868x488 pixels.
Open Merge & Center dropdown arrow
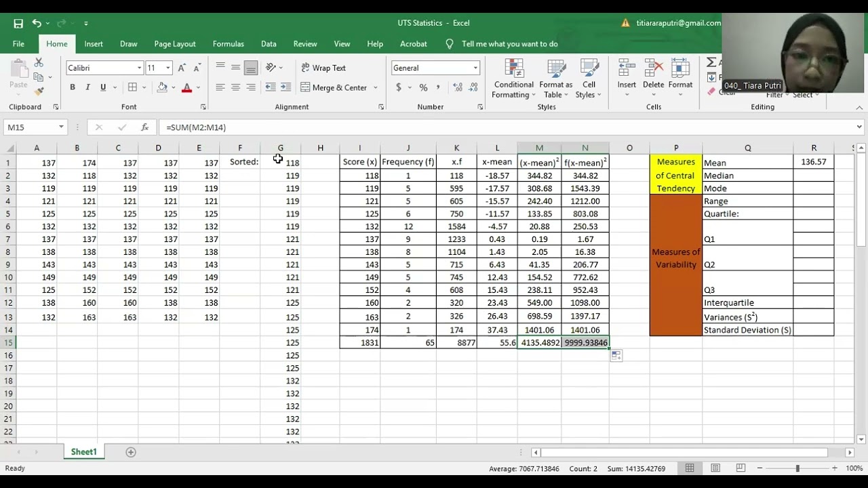375,87
